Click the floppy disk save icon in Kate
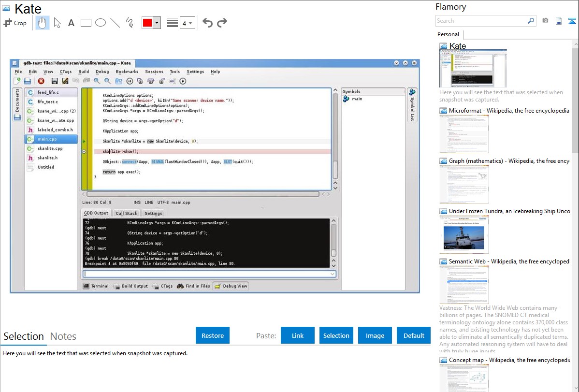This screenshot has width=579, height=392. pyautogui.click(x=55, y=81)
